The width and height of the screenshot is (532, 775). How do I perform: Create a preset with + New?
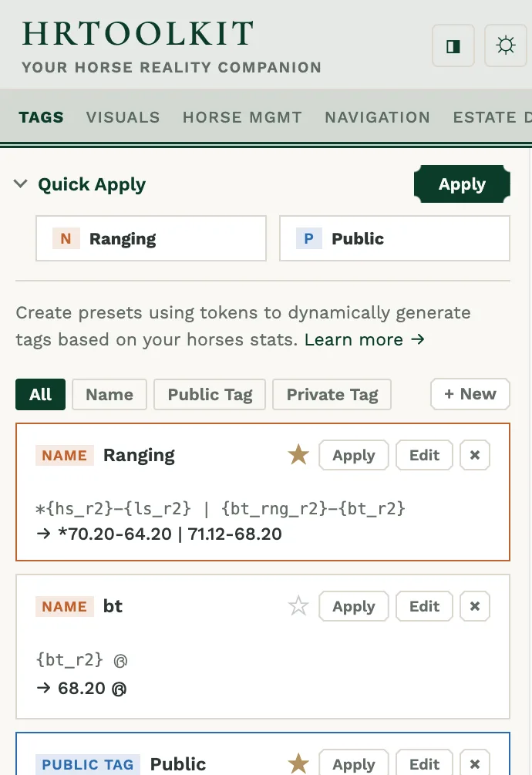tap(470, 394)
